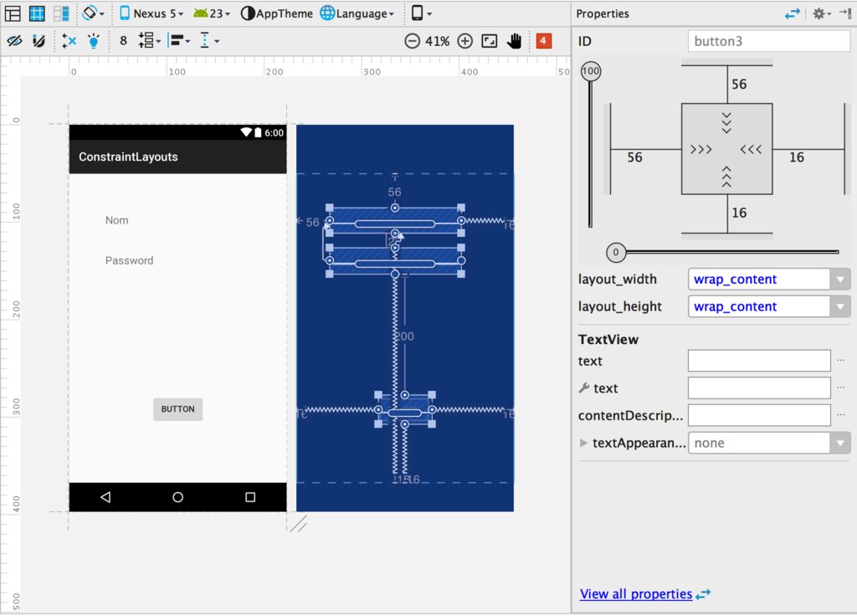Toggle the right inner chevrons in constraint widget
The image size is (857, 616).
tap(751, 149)
